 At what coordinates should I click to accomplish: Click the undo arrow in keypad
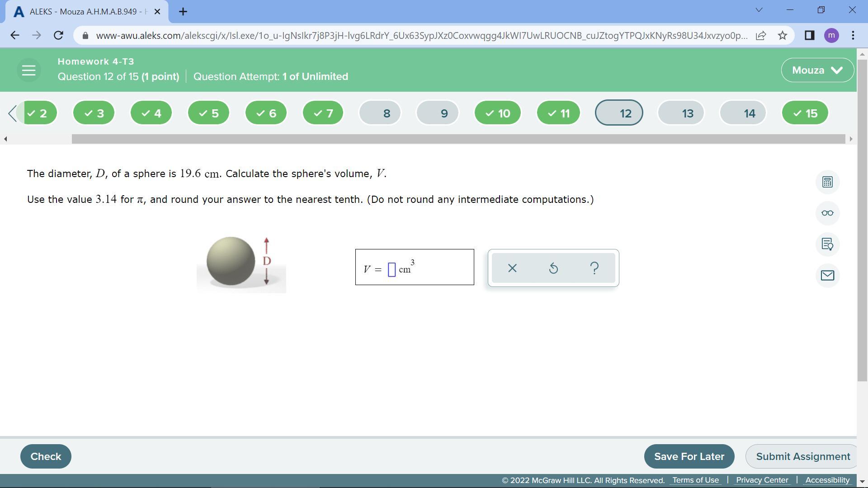tap(553, 268)
